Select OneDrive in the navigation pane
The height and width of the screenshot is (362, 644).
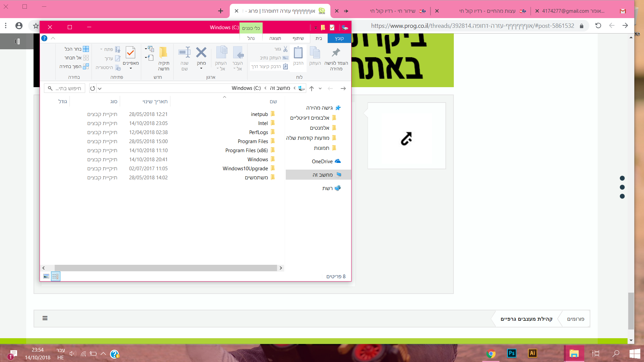point(322,162)
